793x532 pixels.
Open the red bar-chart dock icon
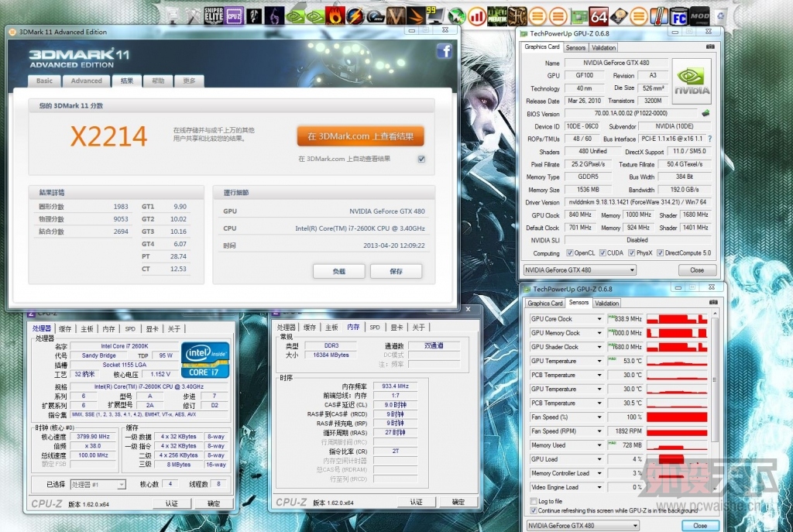coord(476,17)
